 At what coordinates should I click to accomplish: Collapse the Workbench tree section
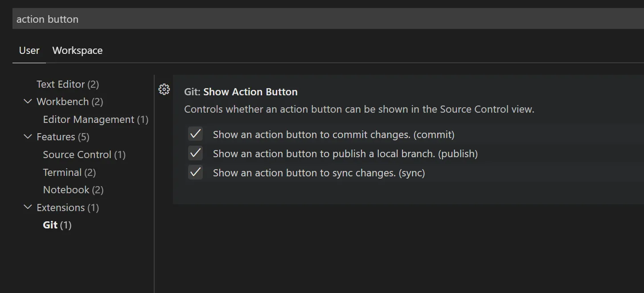(28, 102)
